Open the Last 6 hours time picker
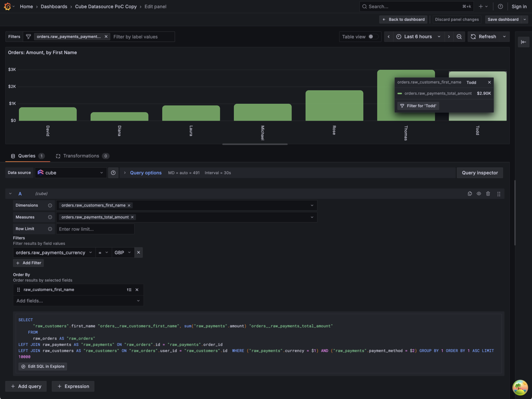Screen dimensions: 532x399 (x=418, y=37)
